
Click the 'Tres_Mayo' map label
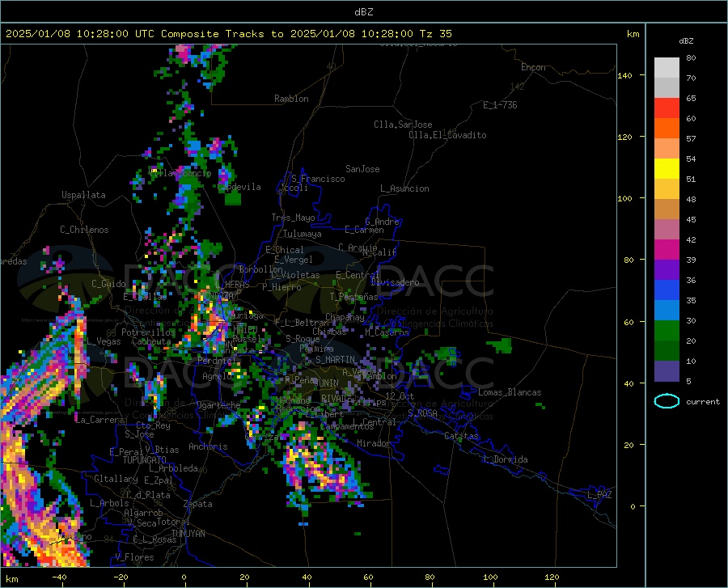coord(293,218)
